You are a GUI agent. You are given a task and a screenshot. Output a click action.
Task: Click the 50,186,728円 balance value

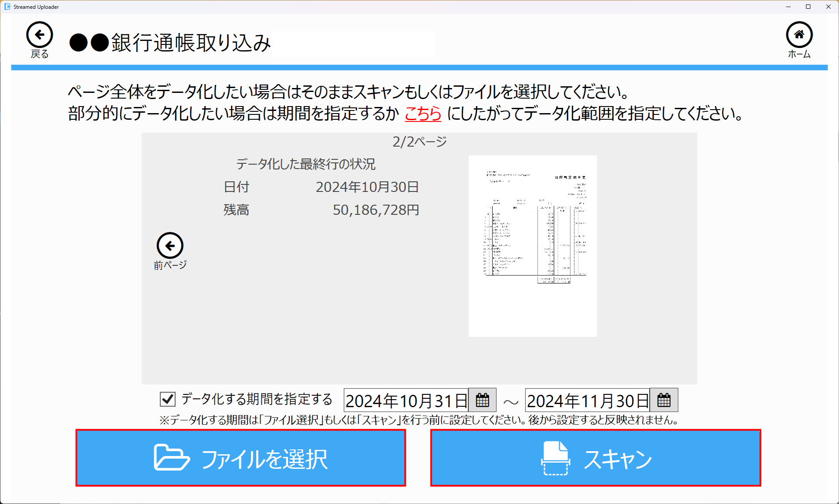375,210
